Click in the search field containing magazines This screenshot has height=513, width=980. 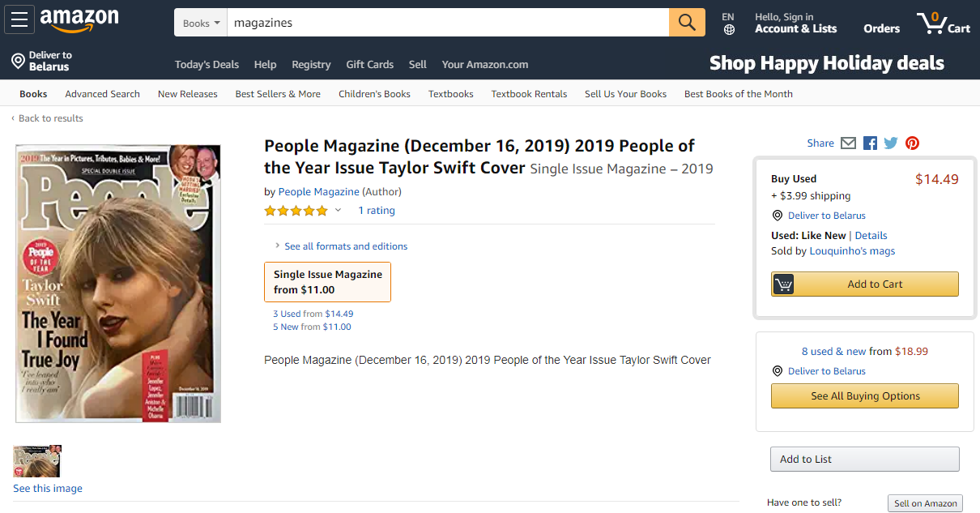coord(448,23)
